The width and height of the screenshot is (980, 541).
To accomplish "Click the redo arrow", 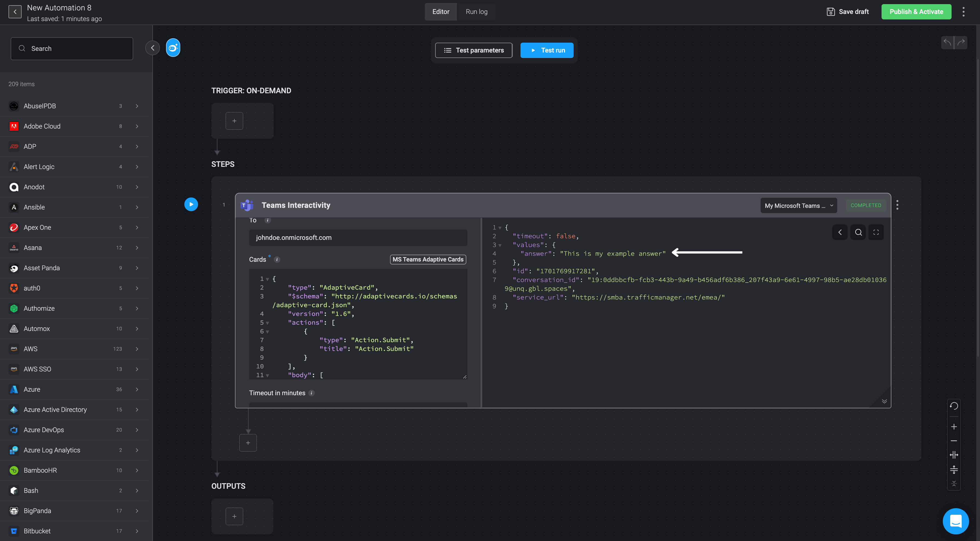I will coord(961,42).
